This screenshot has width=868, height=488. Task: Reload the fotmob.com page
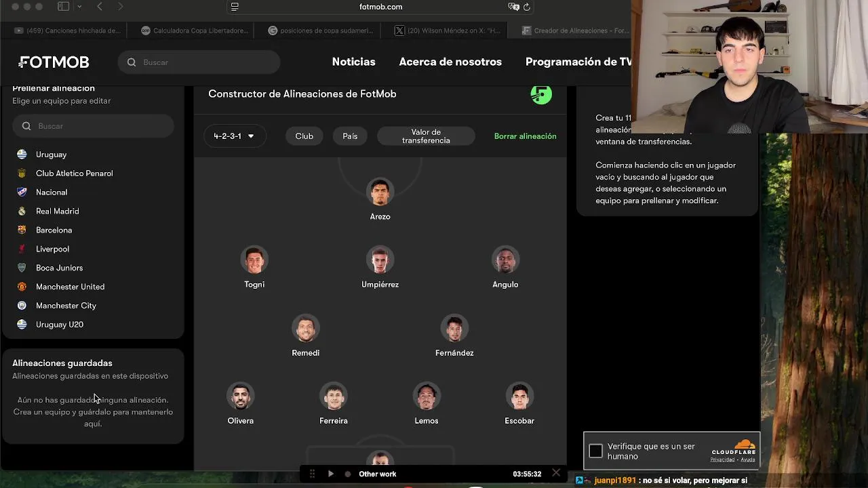coord(527,7)
